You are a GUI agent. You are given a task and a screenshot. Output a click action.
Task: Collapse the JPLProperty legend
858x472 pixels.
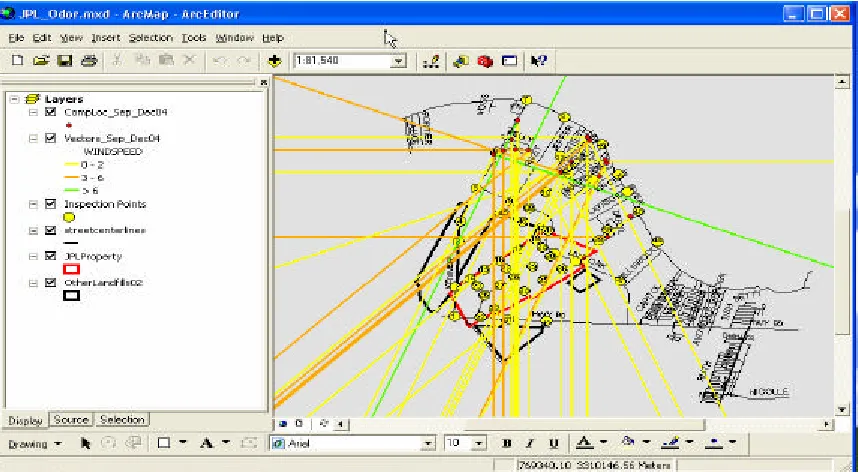pyautogui.click(x=33, y=256)
